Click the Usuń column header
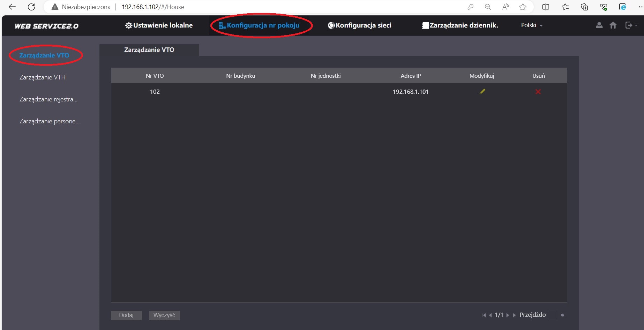644x330 pixels. click(x=539, y=76)
